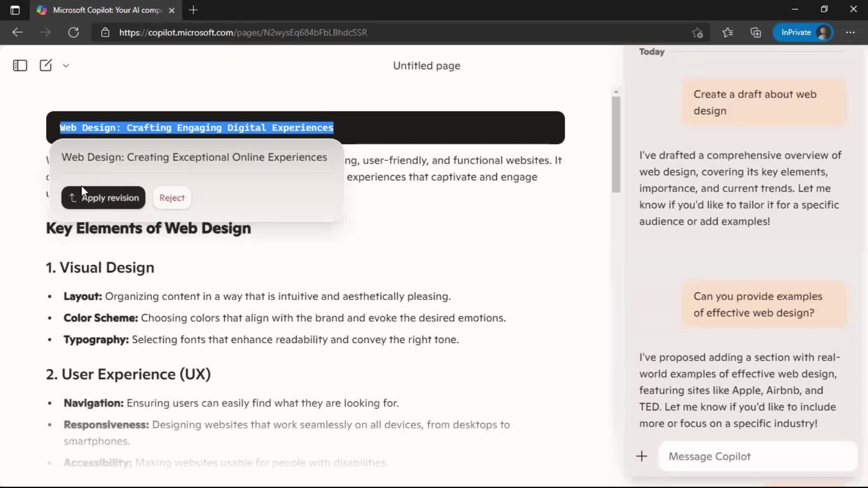The height and width of the screenshot is (488, 868).
Task: Open a new browser tab
Action: click(x=193, y=10)
